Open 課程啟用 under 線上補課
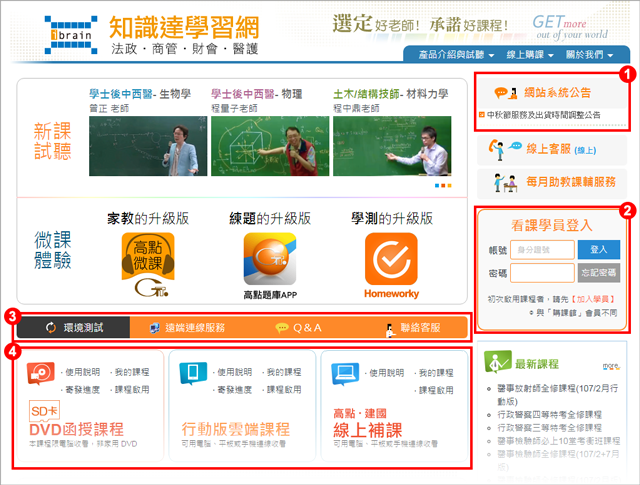 coord(436,390)
